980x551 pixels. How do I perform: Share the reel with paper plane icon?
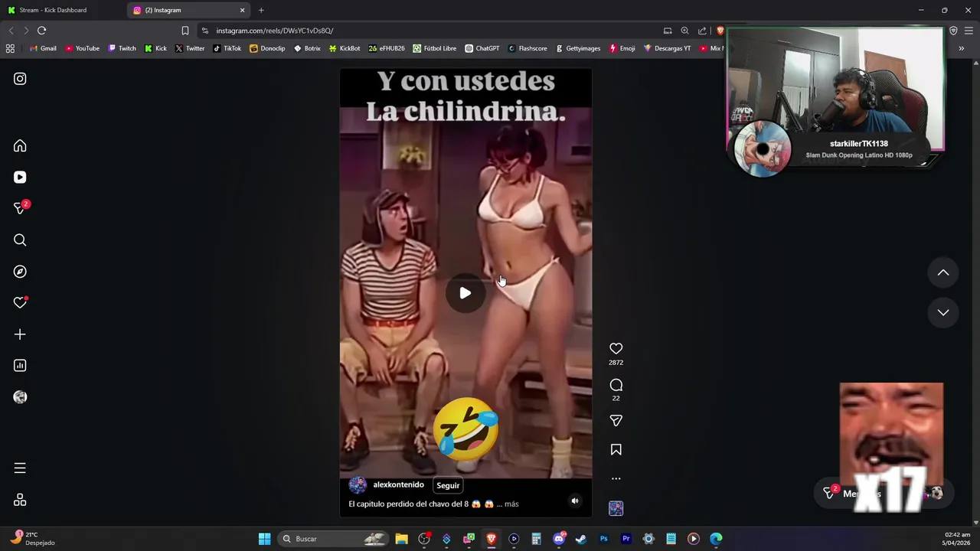pyautogui.click(x=616, y=421)
